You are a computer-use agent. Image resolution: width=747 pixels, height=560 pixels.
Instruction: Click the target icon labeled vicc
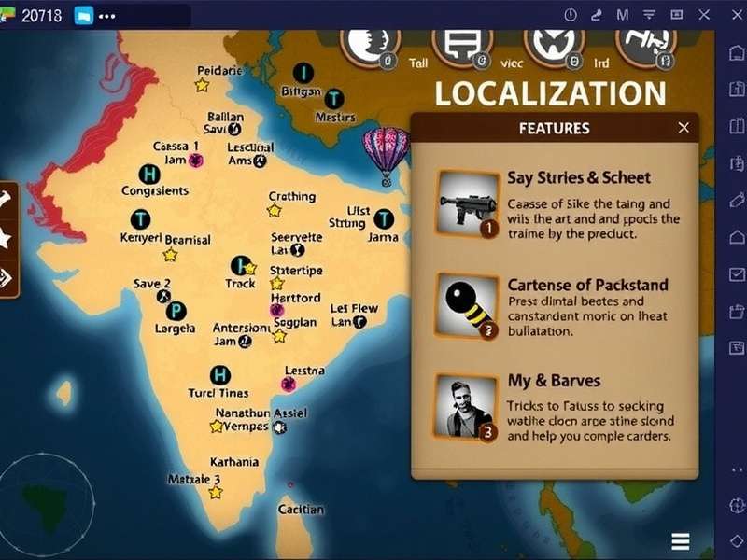[553, 43]
